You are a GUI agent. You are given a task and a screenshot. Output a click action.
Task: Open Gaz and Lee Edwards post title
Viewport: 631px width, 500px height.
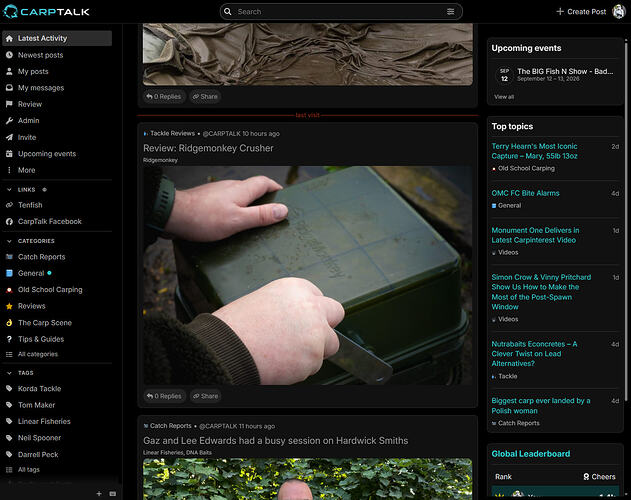[x=276, y=441]
